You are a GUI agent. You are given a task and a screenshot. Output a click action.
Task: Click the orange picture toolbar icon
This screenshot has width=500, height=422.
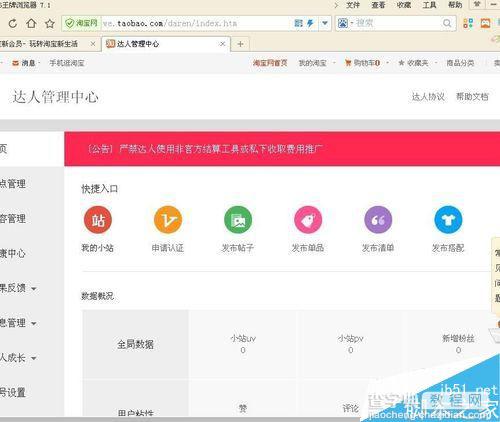pos(485,23)
